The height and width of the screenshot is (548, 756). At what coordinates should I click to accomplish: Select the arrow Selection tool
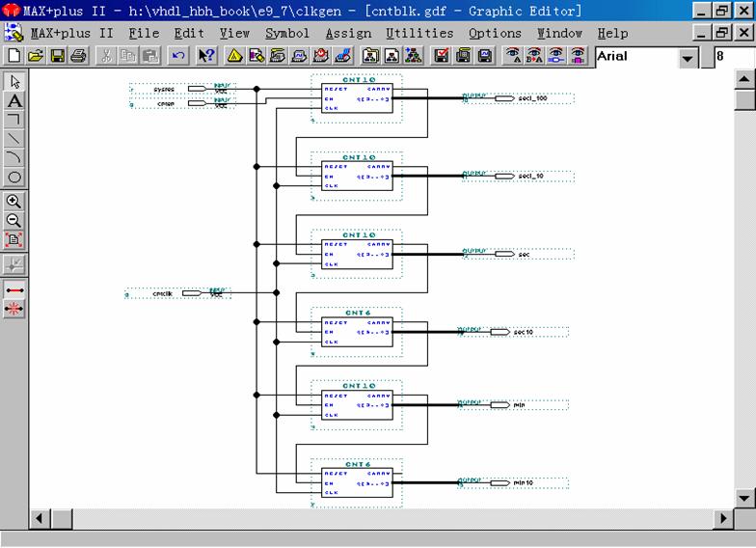pyautogui.click(x=14, y=81)
